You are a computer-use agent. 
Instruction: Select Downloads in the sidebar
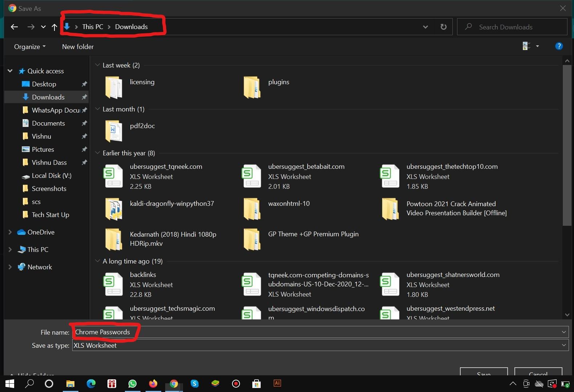46,97
